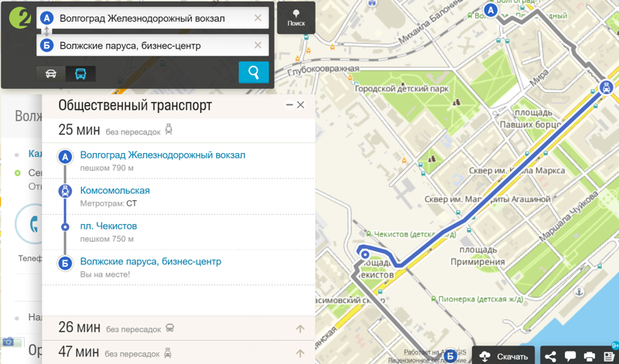
Task: Close the Общественный транспорт panel
Action: pos(300,105)
